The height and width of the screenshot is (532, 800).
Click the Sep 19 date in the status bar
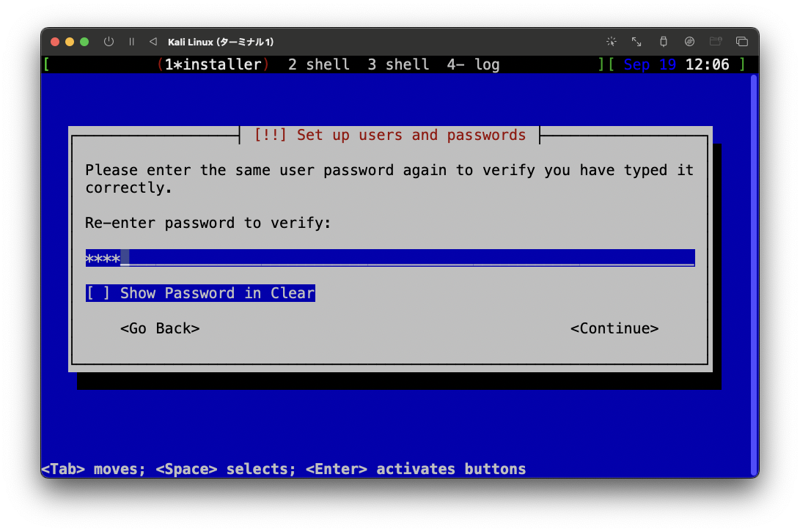pos(648,64)
